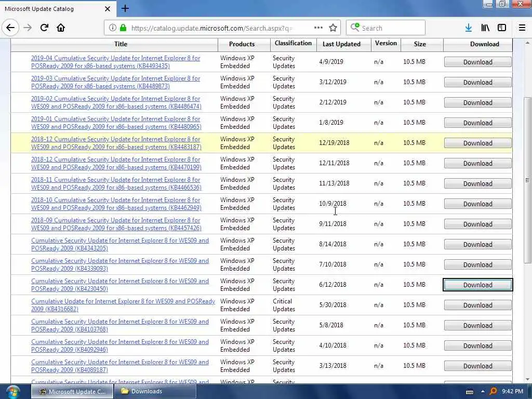Download the 11/13/2018 update
This screenshot has height=399, width=532.
click(x=478, y=183)
